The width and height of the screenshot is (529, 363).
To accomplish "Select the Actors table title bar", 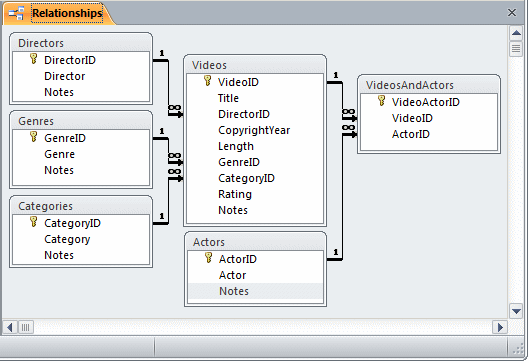I will pos(255,242).
